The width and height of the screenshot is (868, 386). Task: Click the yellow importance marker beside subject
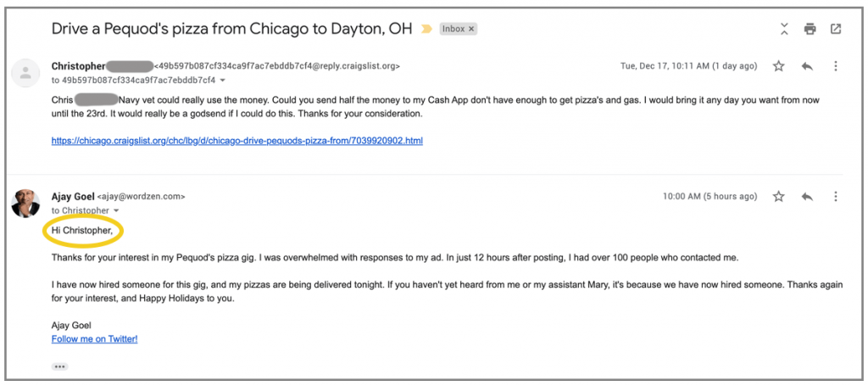coord(426,29)
